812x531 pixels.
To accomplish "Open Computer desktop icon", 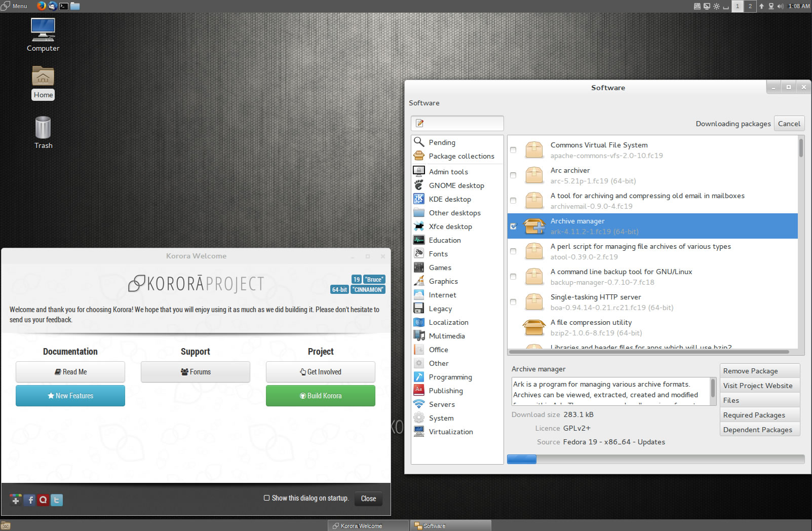I will (43, 34).
